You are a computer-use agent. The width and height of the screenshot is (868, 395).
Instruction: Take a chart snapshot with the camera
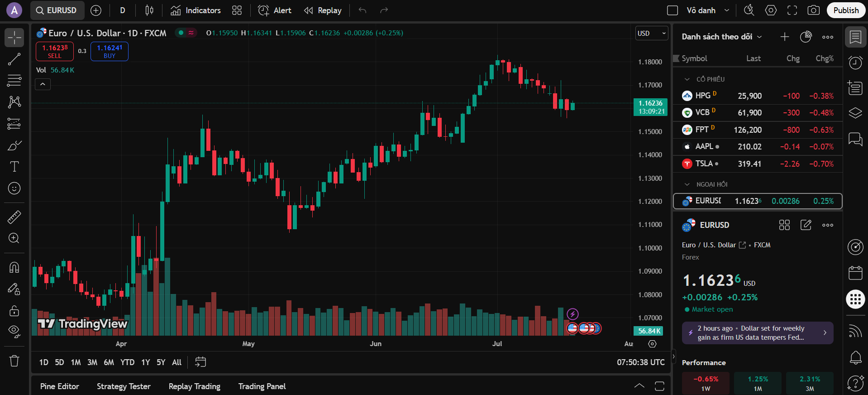point(813,10)
